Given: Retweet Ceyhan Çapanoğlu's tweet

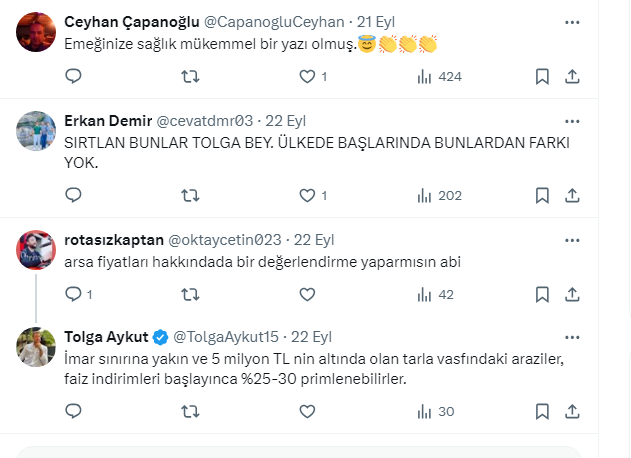Looking at the screenshot, I should 189,76.
